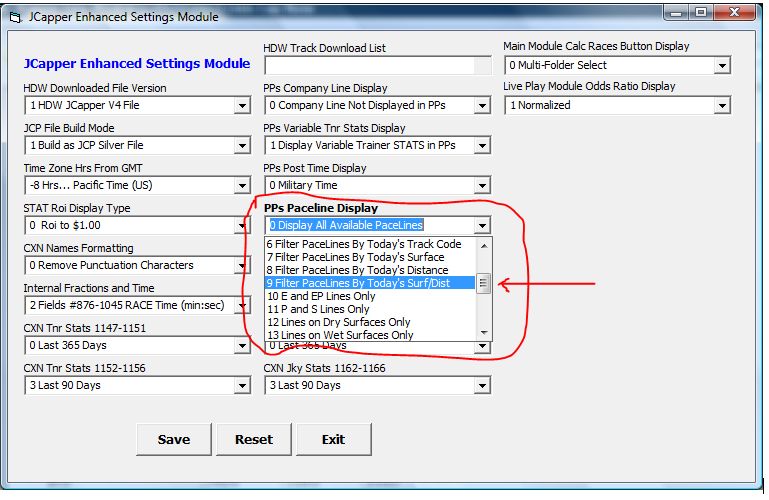Maximize the JCapper settings window
Image resolution: width=769 pixels, height=500 pixels.
click(701, 13)
